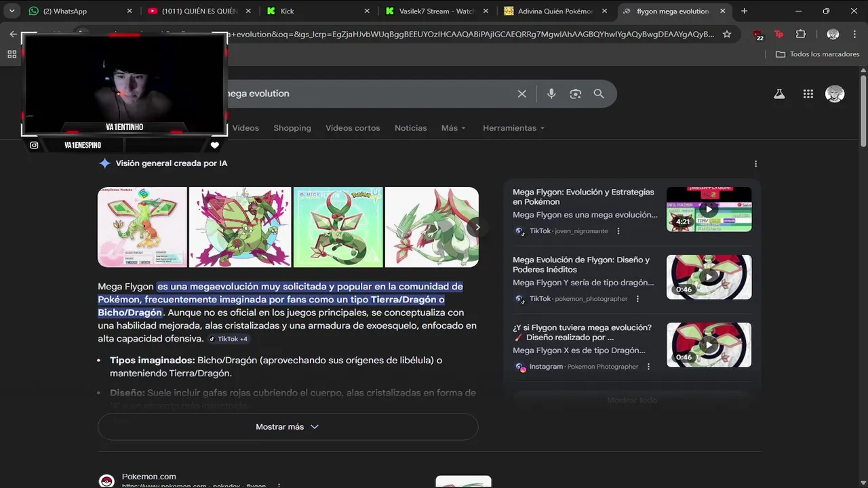
Task: Open Google Lens image search icon
Action: (x=575, y=94)
